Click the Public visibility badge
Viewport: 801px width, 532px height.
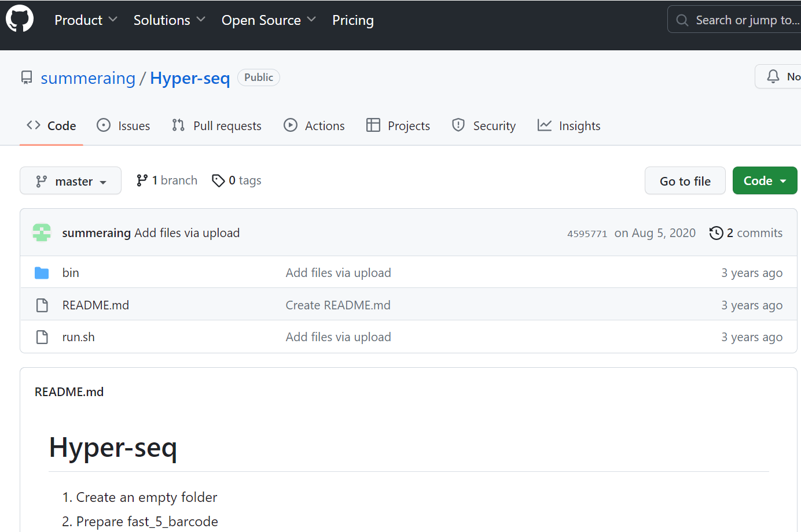[259, 77]
